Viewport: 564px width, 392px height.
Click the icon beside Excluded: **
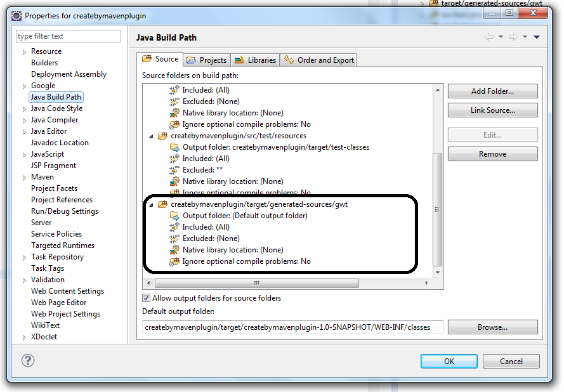click(x=174, y=170)
